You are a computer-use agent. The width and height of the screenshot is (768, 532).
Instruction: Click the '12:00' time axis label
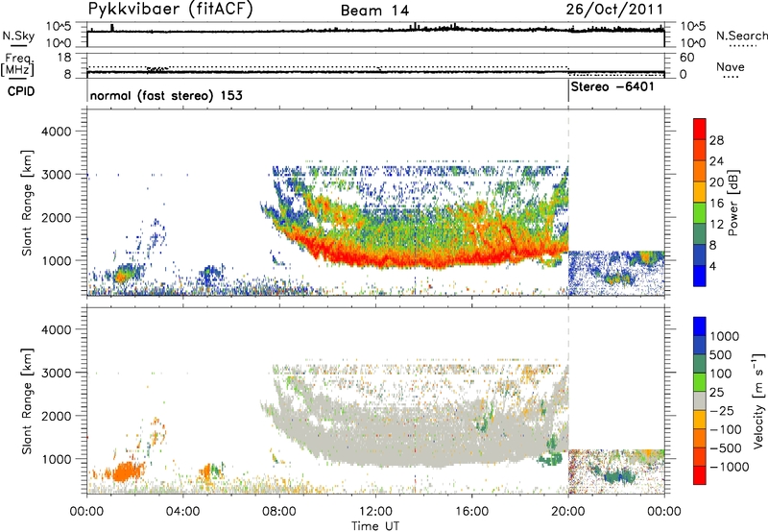coord(375,512)
